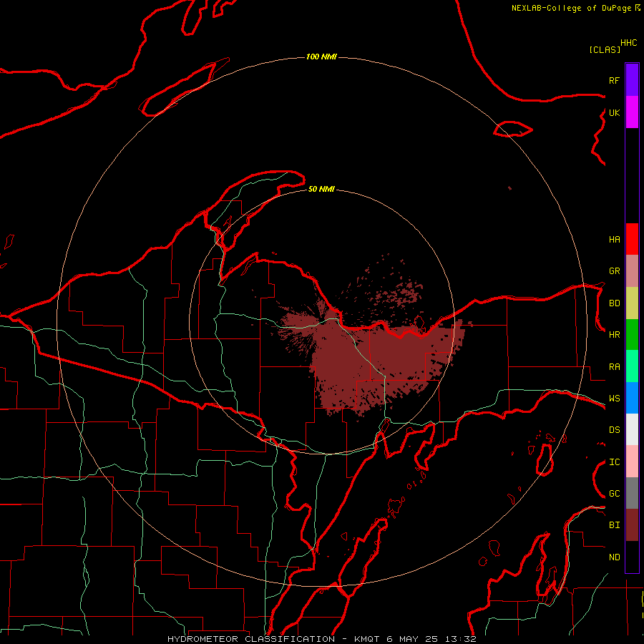Screen dimensions: 644x644
Task: Click the DS white legend swatch
Action: [632, 429]
